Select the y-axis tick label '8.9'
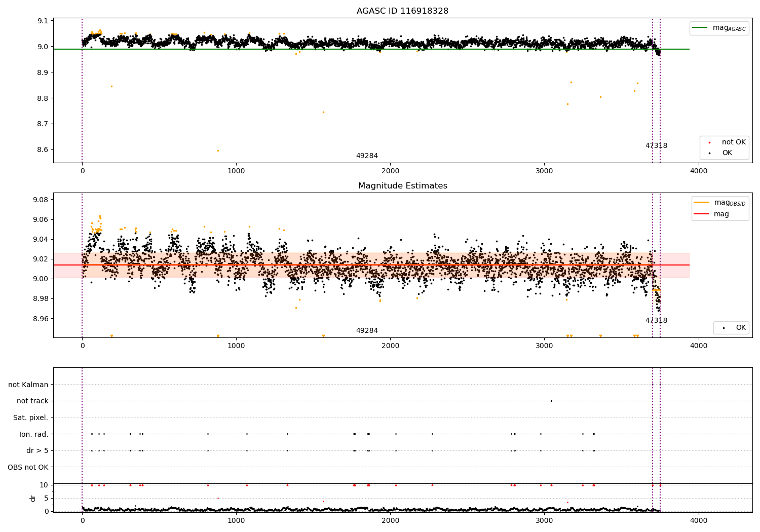Image resolution: width=760 pixels, height=532 pixels. (x=43, y=72)
